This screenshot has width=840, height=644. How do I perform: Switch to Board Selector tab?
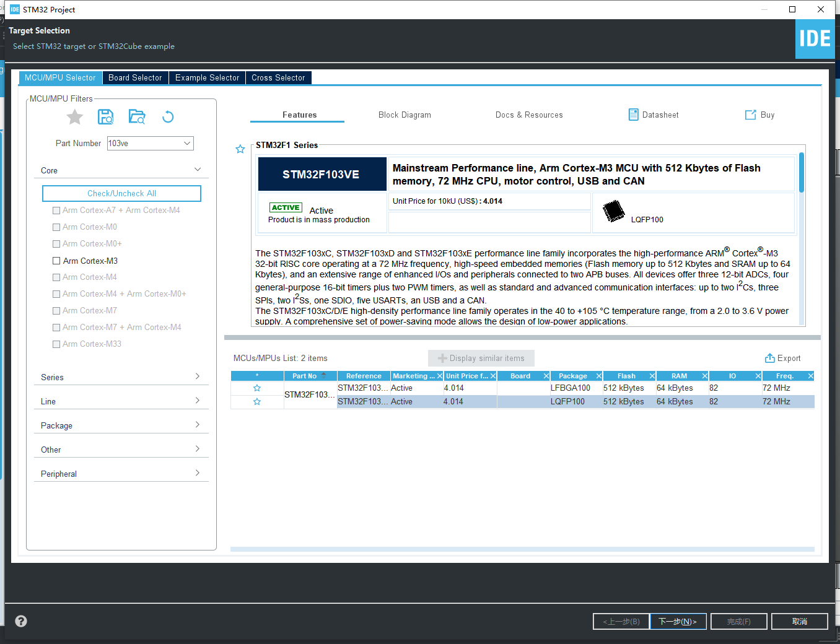[135, 77]
